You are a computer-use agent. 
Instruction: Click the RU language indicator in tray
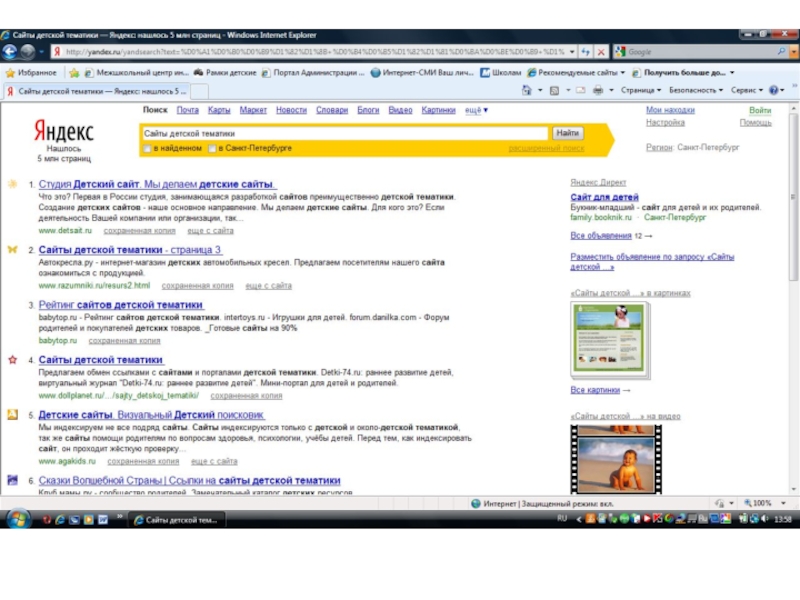562,518
